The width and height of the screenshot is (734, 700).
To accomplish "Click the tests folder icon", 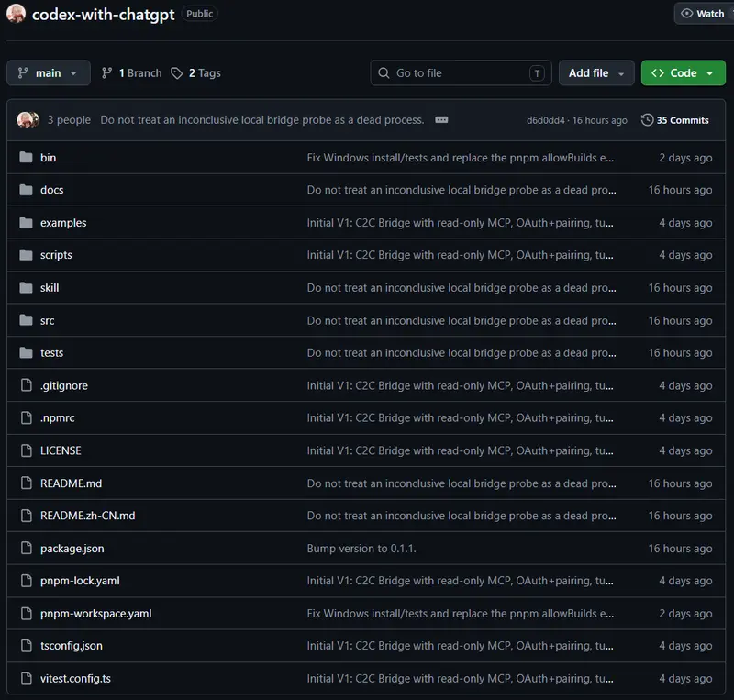I will (x=27, y=352).
